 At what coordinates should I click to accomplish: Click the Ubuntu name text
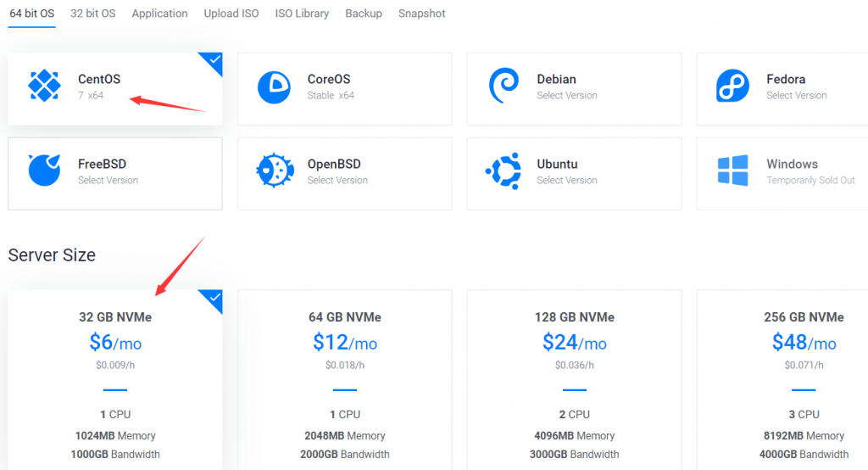click(557, 164)
